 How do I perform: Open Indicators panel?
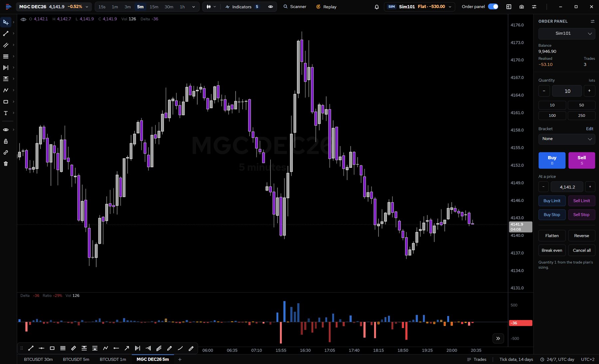[241, 7]
